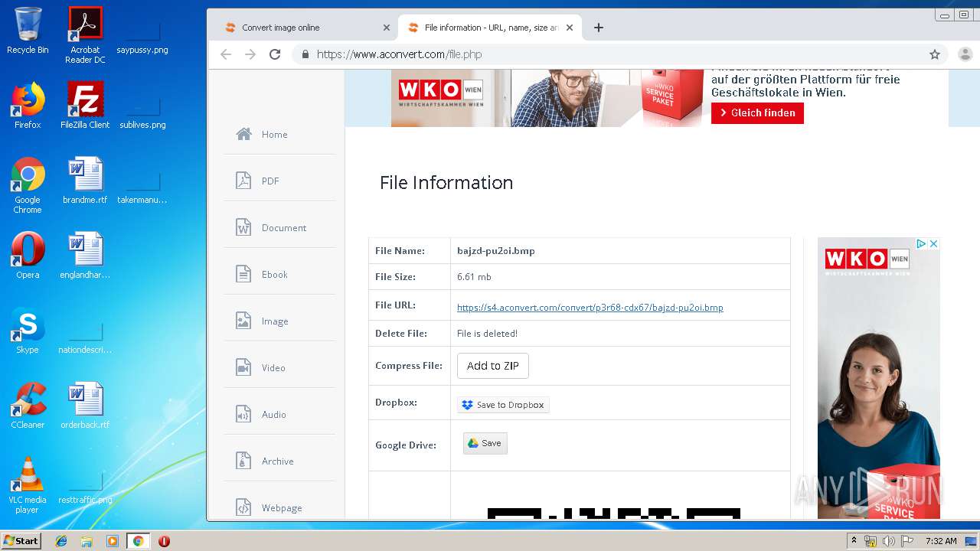View site security lock info

tap(305, 54)
